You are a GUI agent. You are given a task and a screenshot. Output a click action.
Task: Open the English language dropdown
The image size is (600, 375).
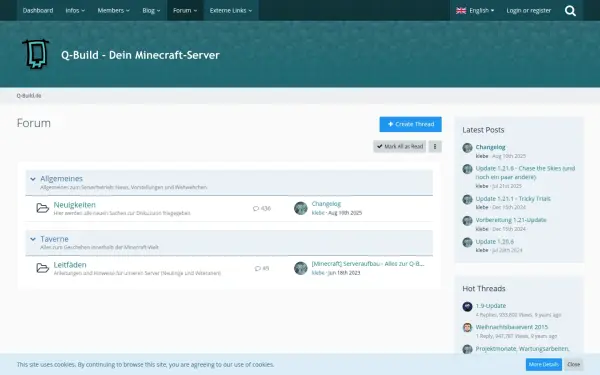pyautogui.click(x=475, y=10)
